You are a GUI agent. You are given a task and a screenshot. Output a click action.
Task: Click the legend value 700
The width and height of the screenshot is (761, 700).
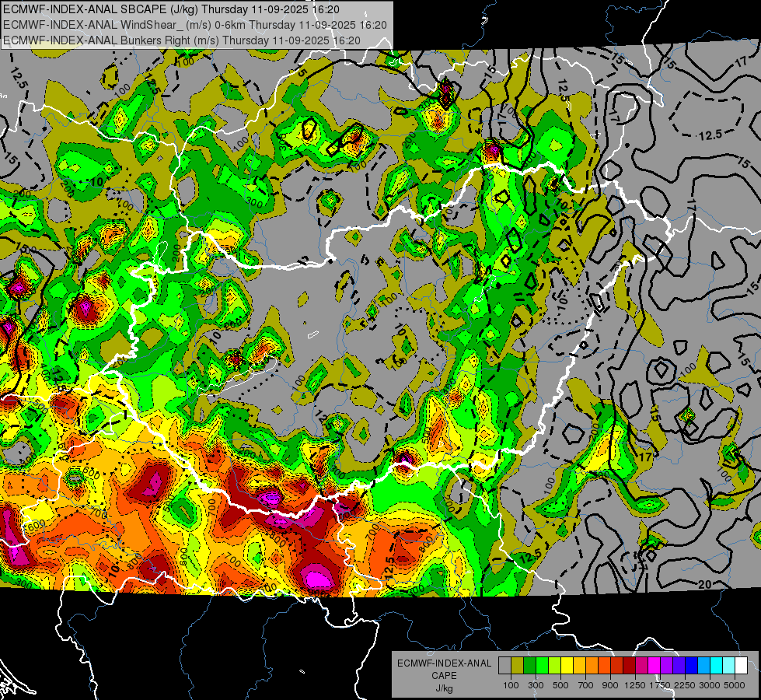(x=586, y=685)
